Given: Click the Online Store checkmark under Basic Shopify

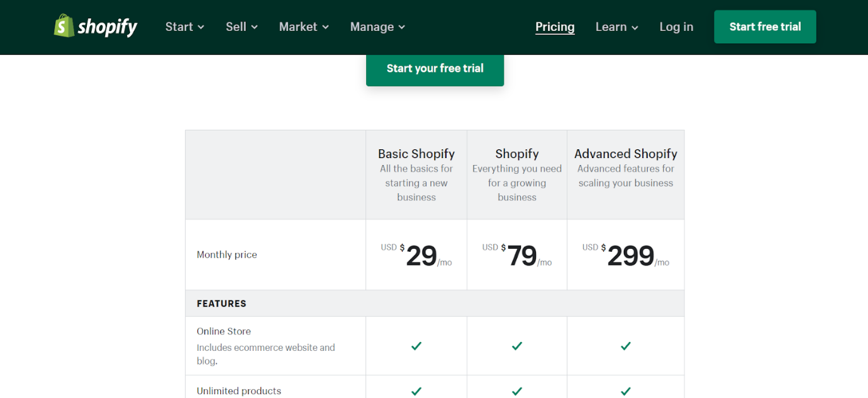Looking at the screenshot, I should point(416,346).
